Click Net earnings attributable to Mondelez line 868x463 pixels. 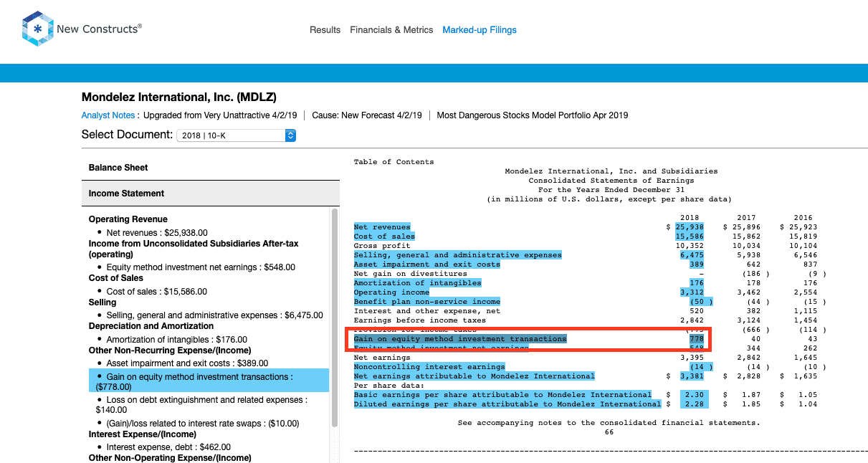tap(474, 376)
